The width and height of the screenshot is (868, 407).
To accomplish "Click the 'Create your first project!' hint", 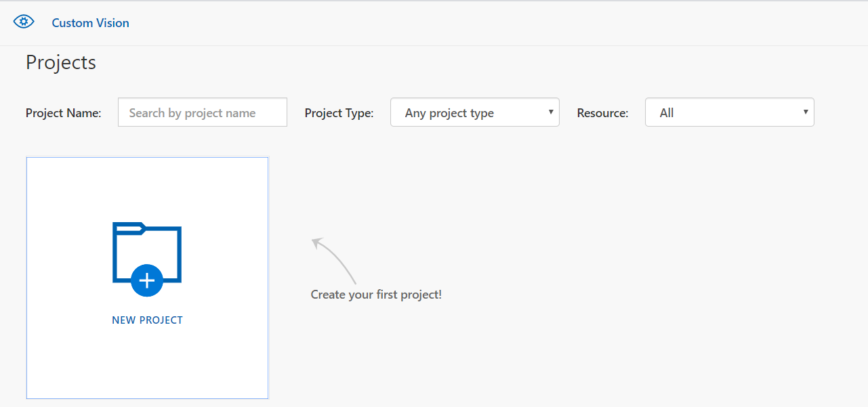I will point(376,295).
